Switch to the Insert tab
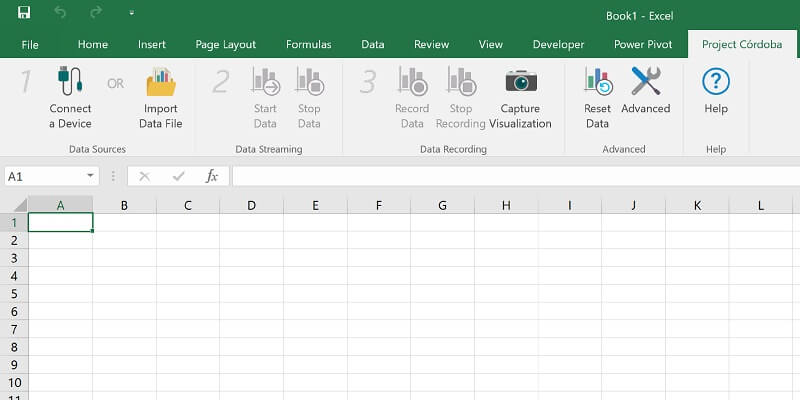This screenshot has width=800, height=400. tap(152, 44)
